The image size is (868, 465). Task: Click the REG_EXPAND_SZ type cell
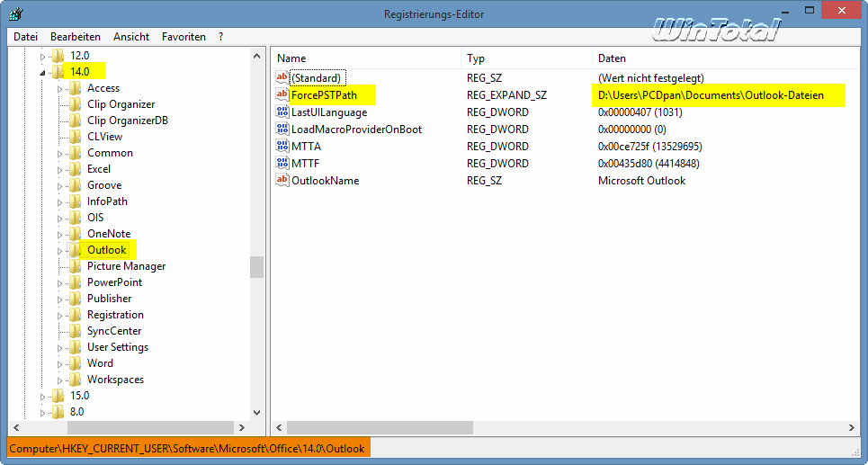[x=507, y=95]
